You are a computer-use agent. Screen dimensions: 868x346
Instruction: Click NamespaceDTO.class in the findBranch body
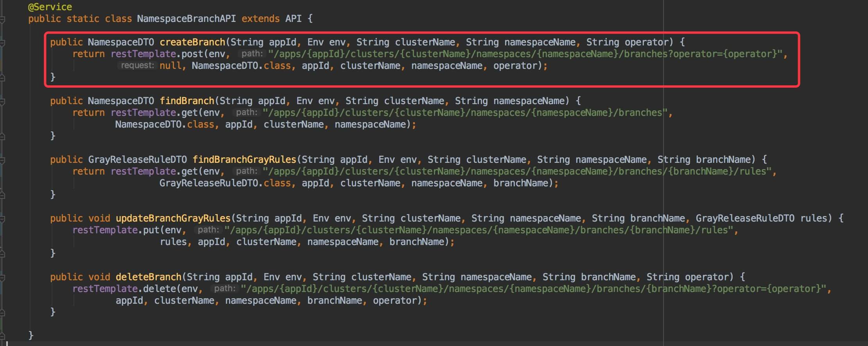[x=165, y=124]
